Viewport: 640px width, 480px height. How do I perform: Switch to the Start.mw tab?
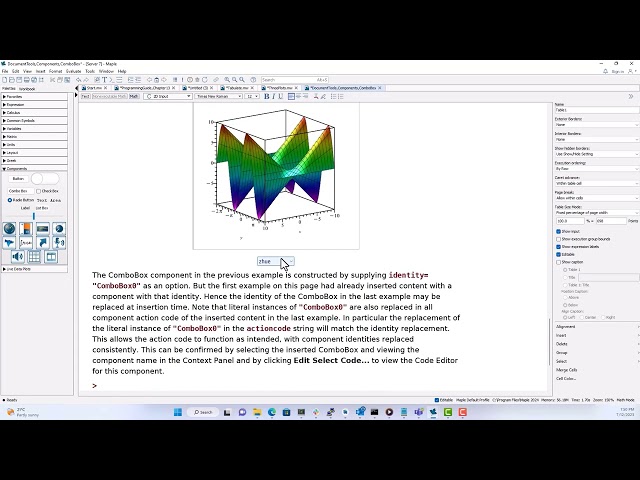93,88
